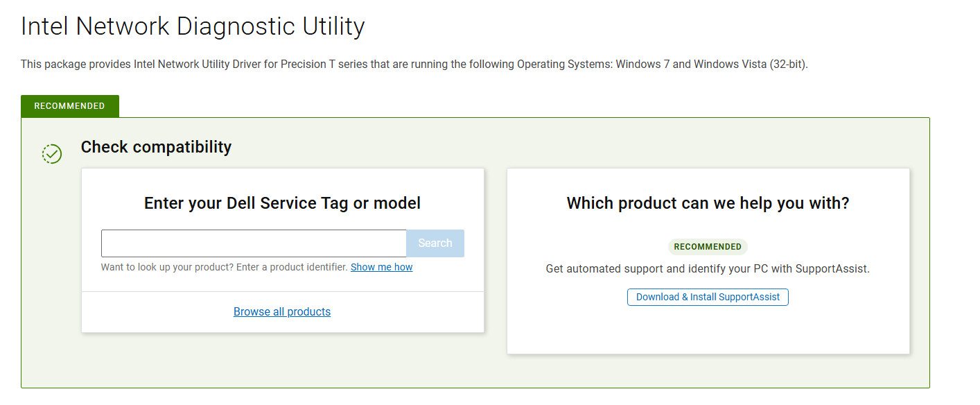Click the "Windows Vista (32-bit)" text in description

751,64
